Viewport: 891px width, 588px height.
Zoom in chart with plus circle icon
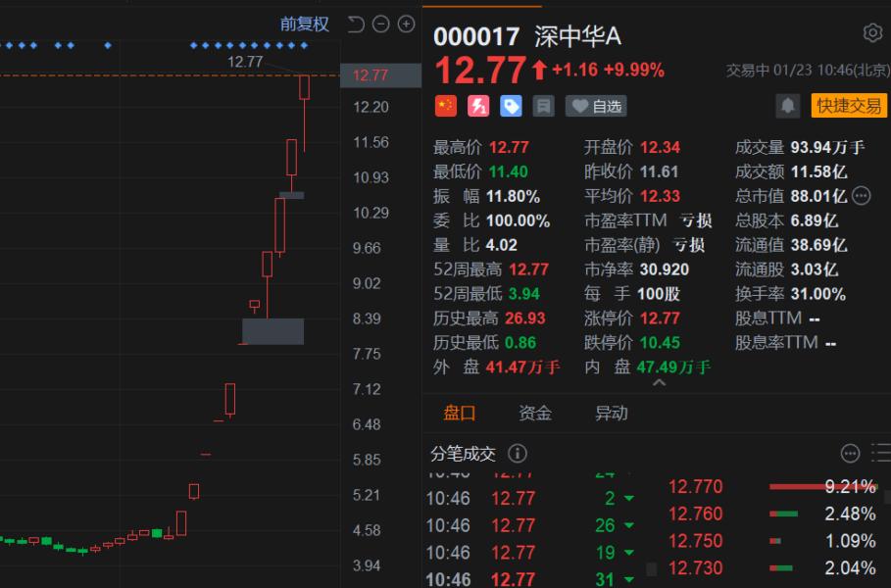click(x=406, y=24)
